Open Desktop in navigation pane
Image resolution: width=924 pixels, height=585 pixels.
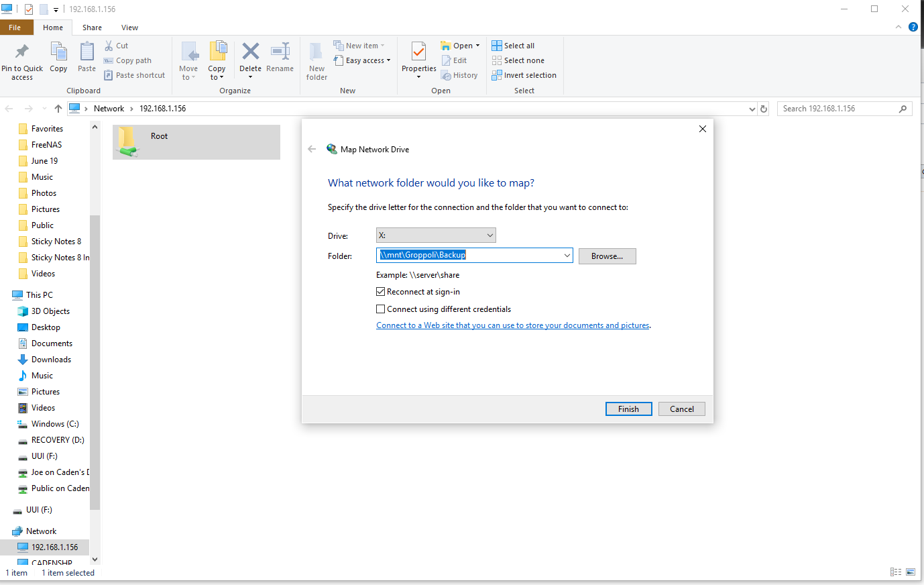pyautogui.click(x=46, y=327)
